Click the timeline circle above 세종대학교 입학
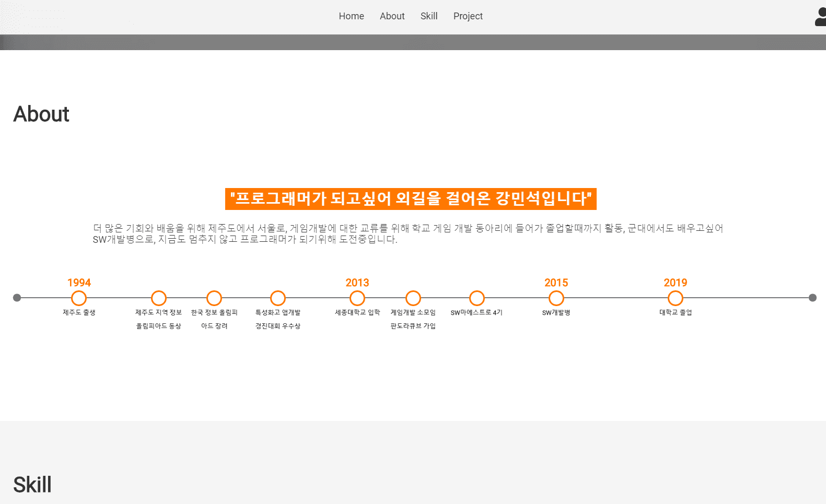Image resolution: width=826 pixels, height=504 pixels. (357, 298)
